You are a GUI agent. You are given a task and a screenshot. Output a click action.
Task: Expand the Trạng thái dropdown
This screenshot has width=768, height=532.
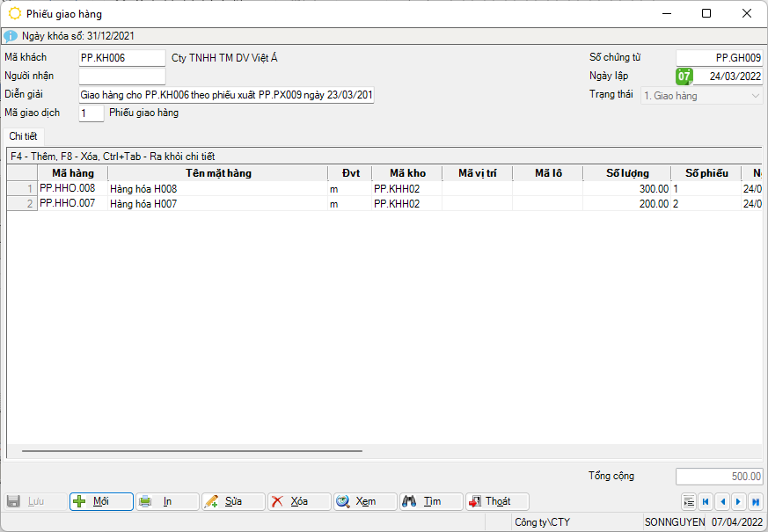click(x=756, y=95)
